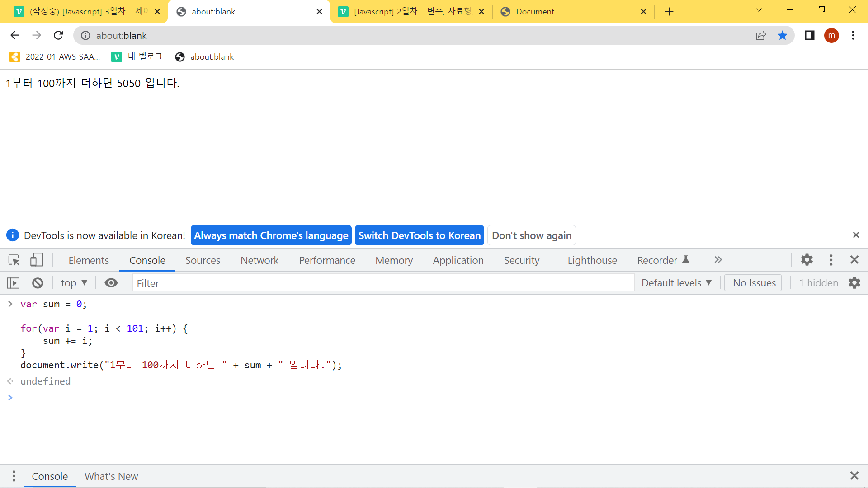Click Switch DevTools to Korean button

[419, 235]
